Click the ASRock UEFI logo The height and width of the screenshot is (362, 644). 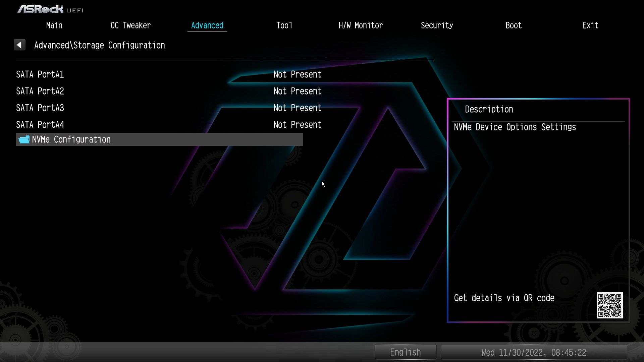tap(50, 9)
